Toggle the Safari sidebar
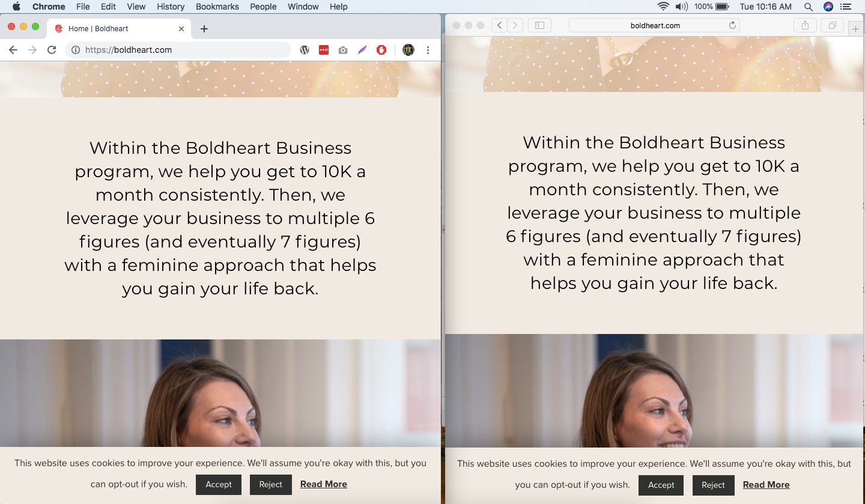Image resolution: width=865 pixels, height=504 pixels. point(539,25)
